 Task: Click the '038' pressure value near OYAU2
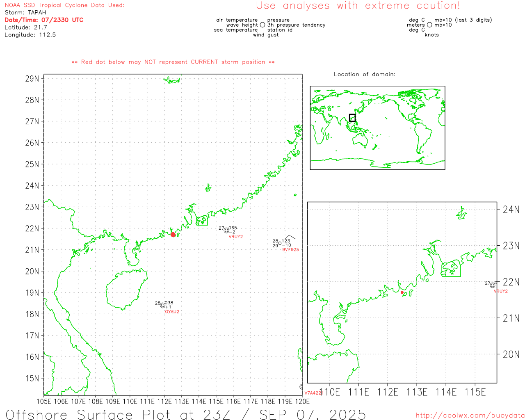[x=169, y=303]
